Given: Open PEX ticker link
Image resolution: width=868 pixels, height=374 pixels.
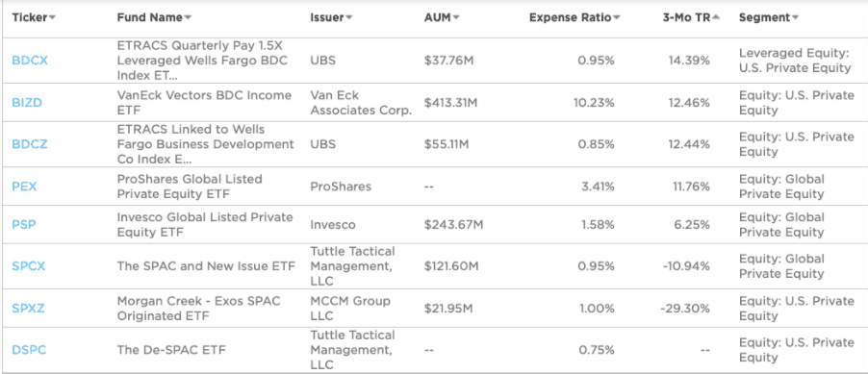Looking at the screenshot, I should (x=24, y=187).
